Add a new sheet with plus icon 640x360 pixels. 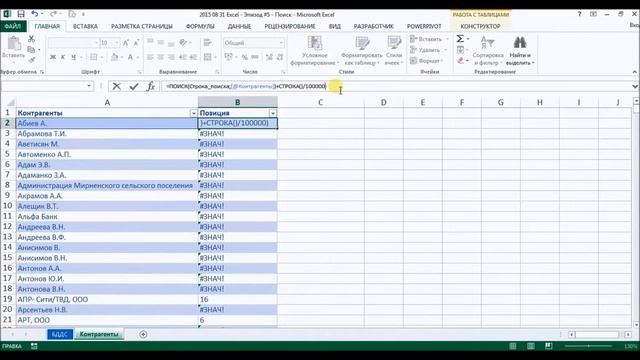[x=143, y=334]
